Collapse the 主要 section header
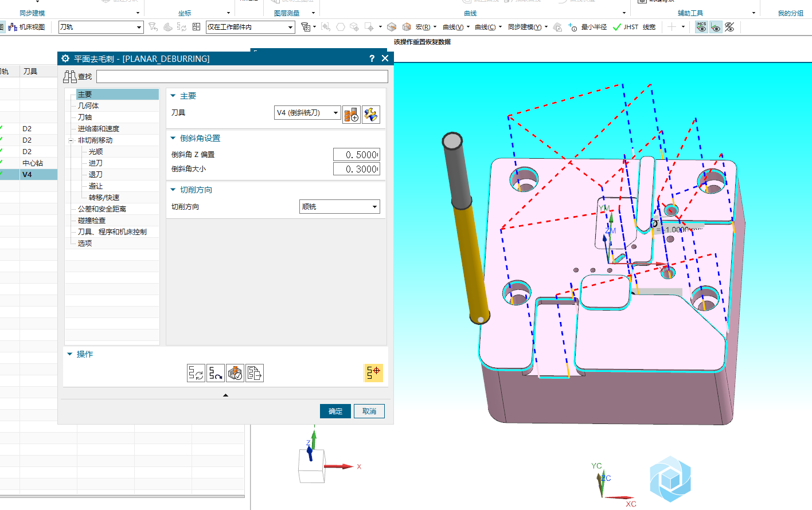This screenshot has width=812, height=510. pos(173,96)
